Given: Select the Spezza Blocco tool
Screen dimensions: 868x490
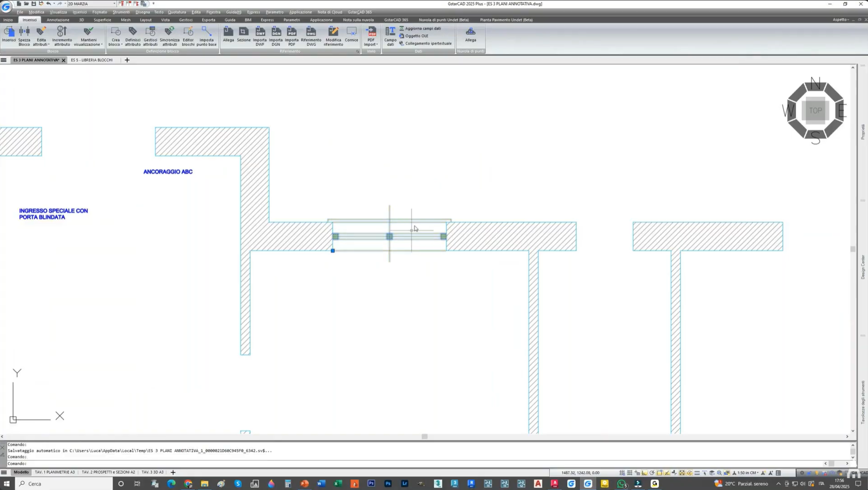Looking at the screenshot, I should coord(24,35).
